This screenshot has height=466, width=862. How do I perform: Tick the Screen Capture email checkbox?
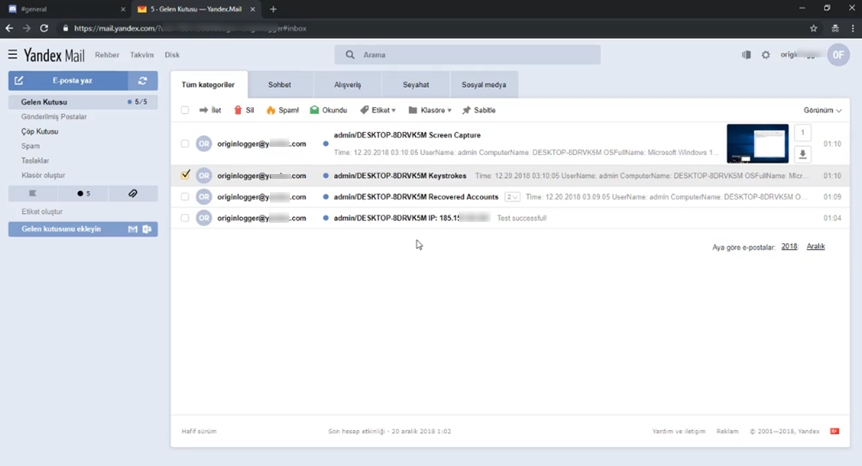coord(185,144)
